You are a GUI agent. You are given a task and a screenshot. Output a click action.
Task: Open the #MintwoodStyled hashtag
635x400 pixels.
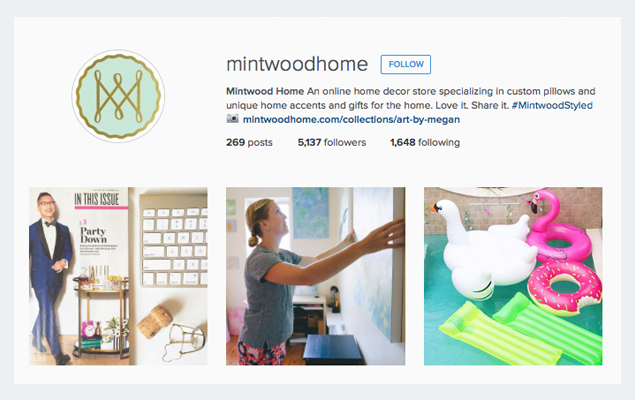[x=552, y=105]
